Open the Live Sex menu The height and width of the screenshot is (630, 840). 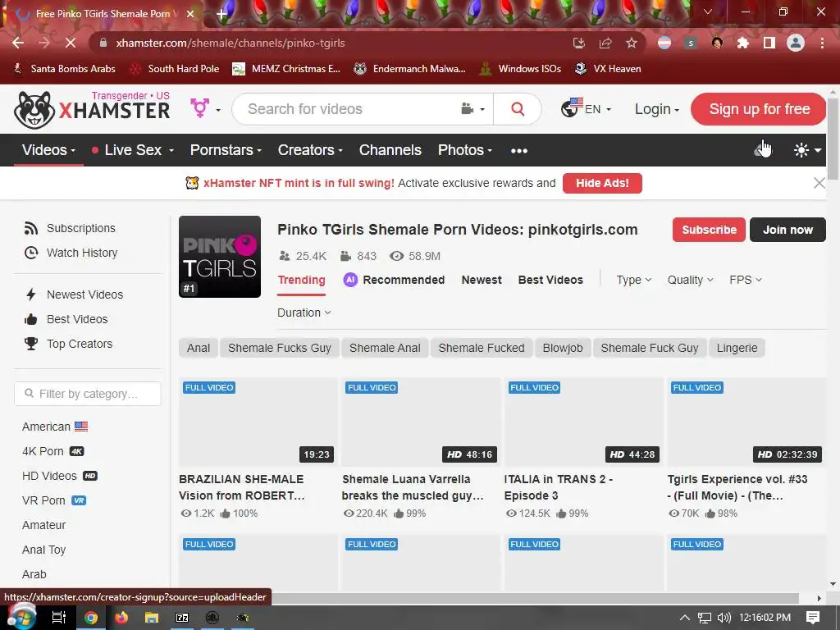coord(133,150)
